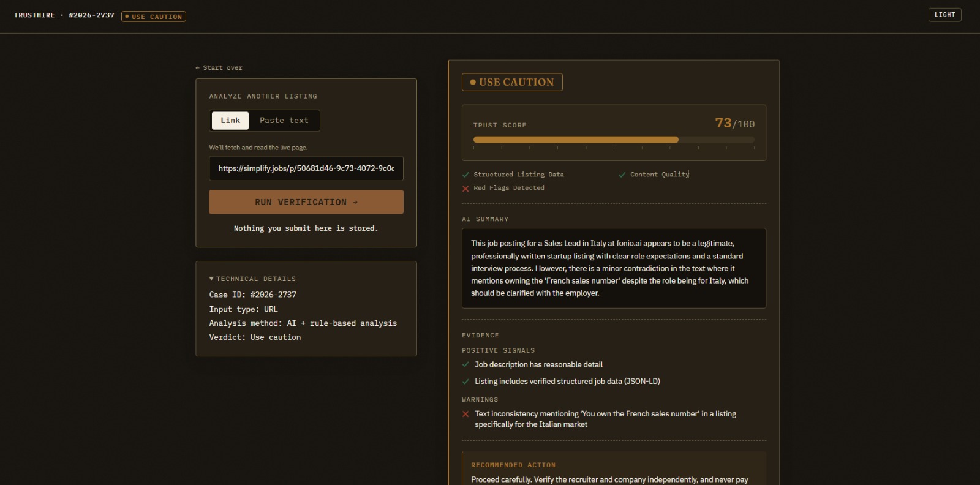Click the 'Analyze Another Listing' heading

[263, 97]
